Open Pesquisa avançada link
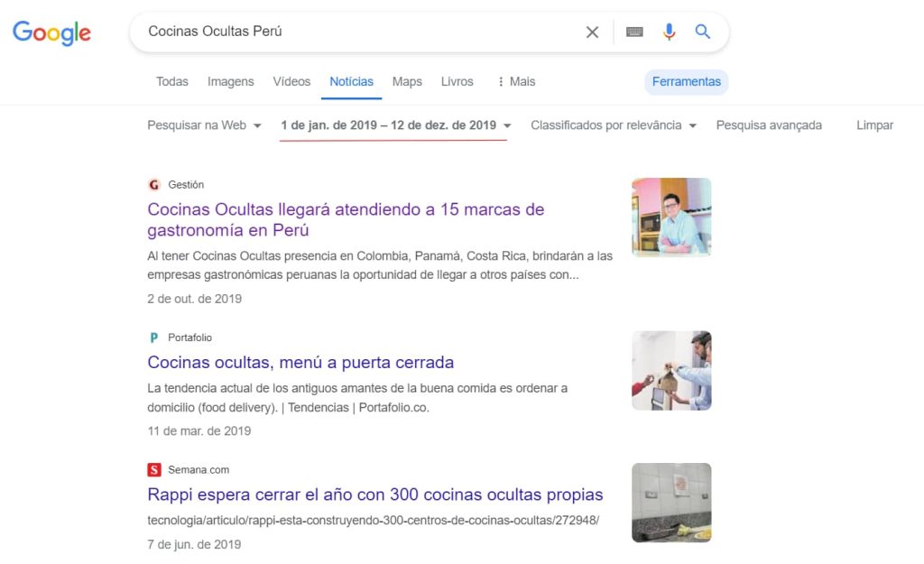This screenshot has height=564, width=924. click(x=769, y=125)
